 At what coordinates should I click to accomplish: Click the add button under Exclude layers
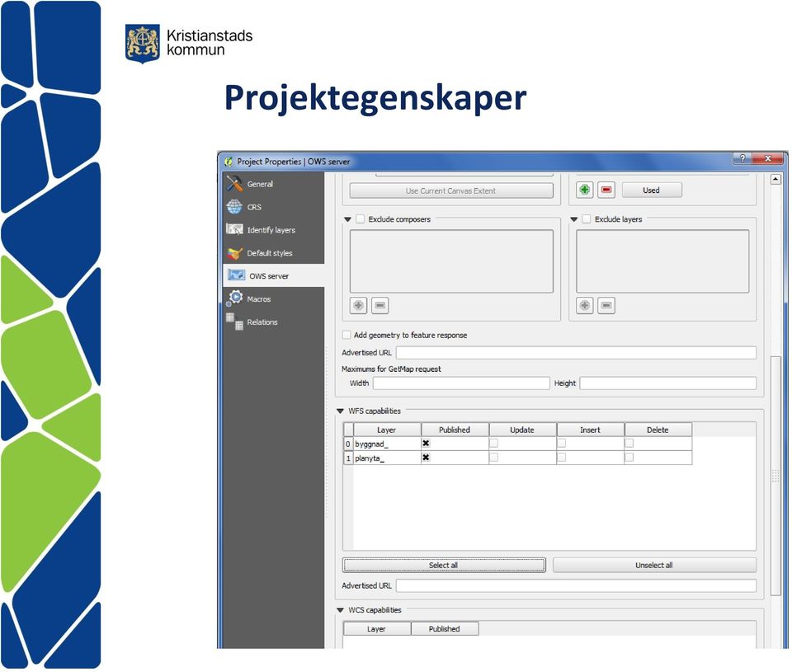tap(584, 305)
